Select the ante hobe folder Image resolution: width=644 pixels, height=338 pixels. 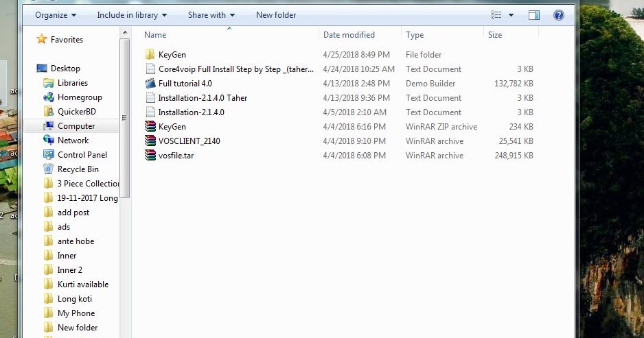tap(76, 241)
